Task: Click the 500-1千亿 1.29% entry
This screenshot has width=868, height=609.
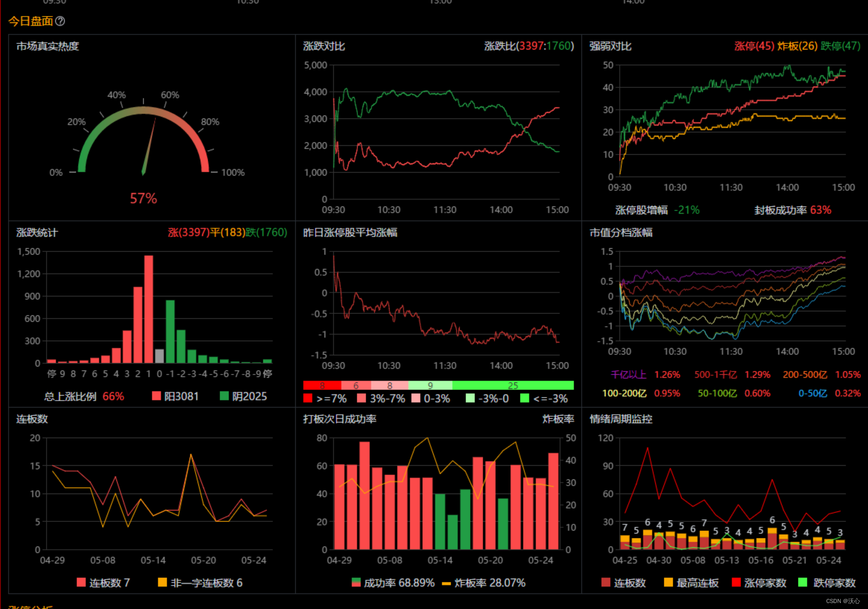Action: [x=732, y=374]
